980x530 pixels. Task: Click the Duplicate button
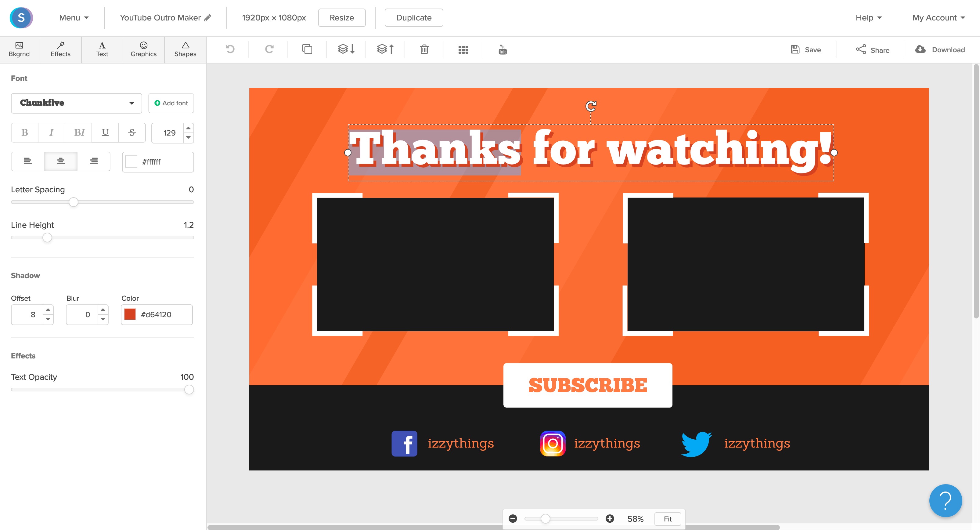413,17
